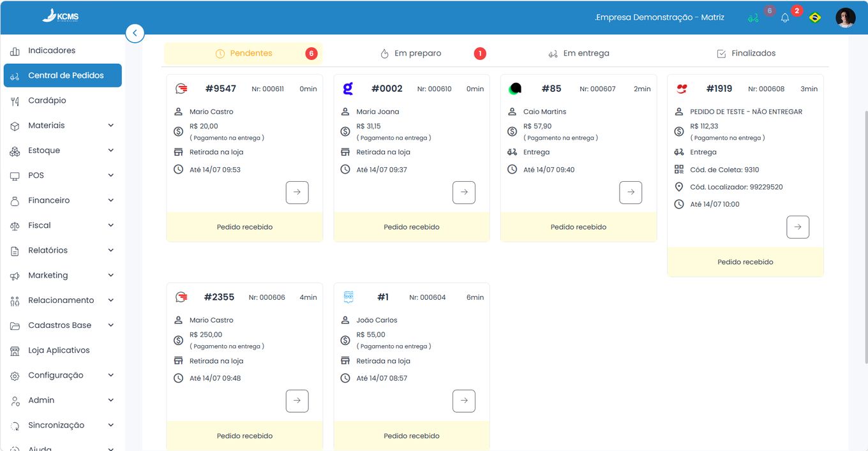Switch to Em preparo tab
Image resolution: width=868 pixels, height=451 pixels.
[x=411, y=54]
